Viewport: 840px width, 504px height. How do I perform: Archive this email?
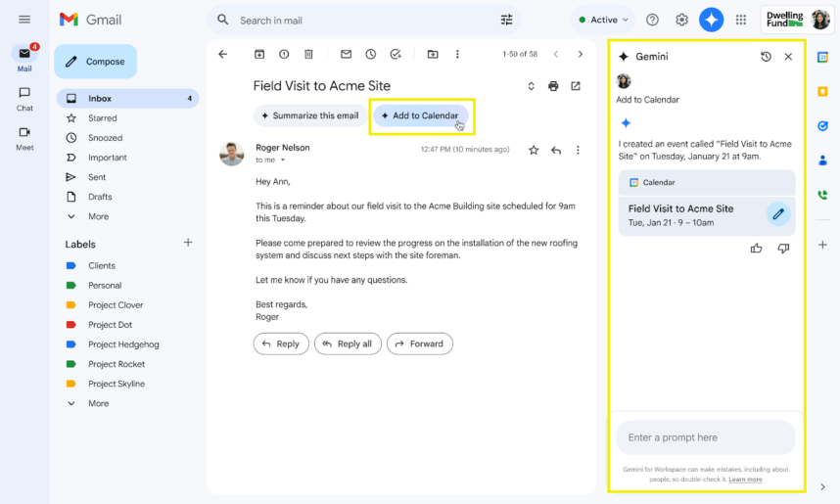(259, 54)
